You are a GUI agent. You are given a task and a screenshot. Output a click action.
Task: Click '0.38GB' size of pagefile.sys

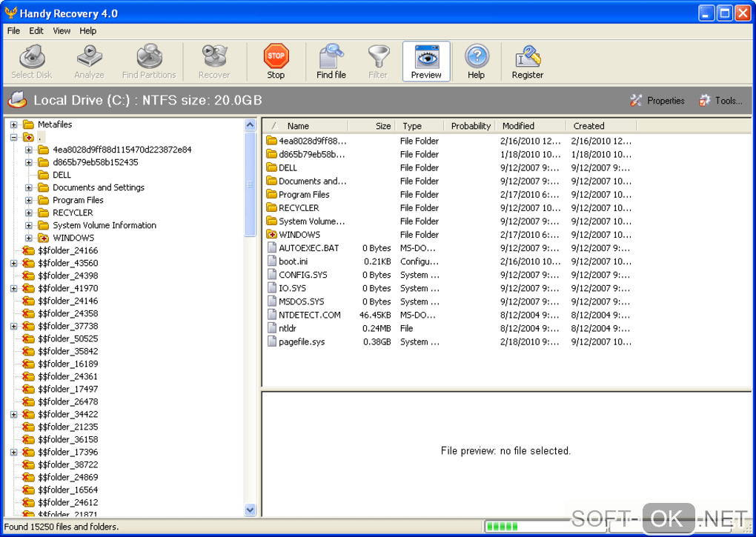(x=377, y=342)
